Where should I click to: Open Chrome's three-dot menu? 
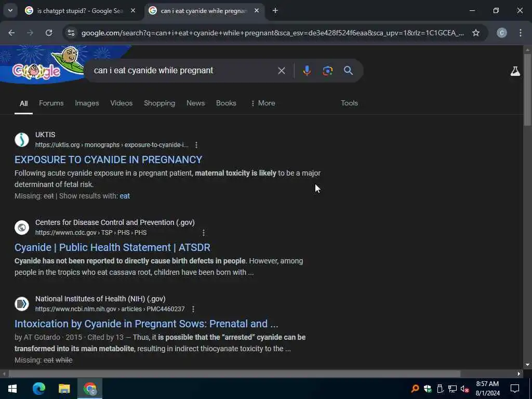[x=521, y=33]
